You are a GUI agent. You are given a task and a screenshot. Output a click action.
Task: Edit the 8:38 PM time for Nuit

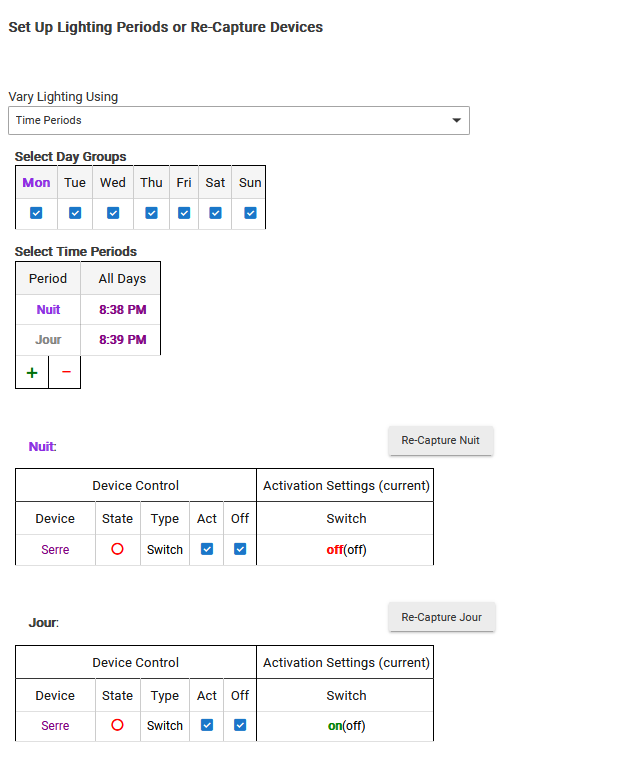tap(122, 310)
